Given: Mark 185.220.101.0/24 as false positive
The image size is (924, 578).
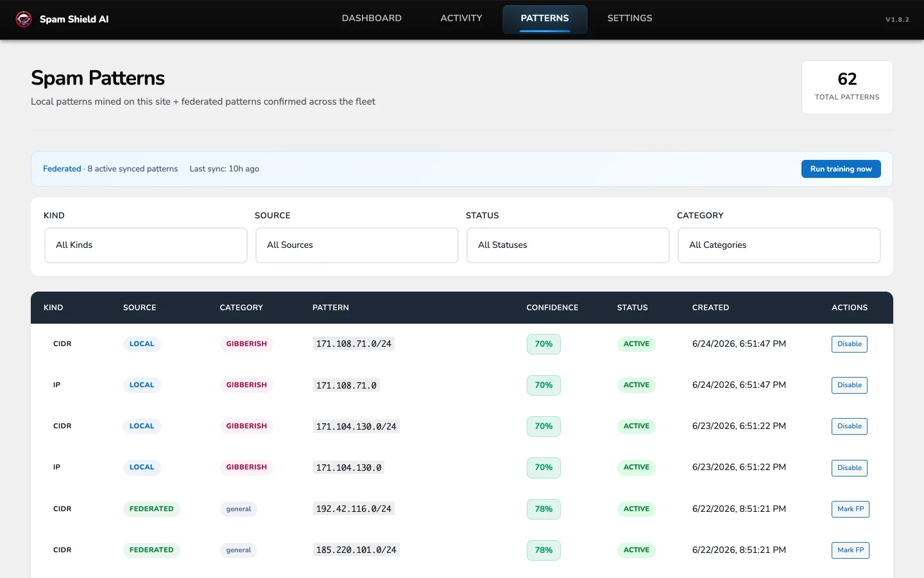Looking at the screenshot, I should pos(850,550).
